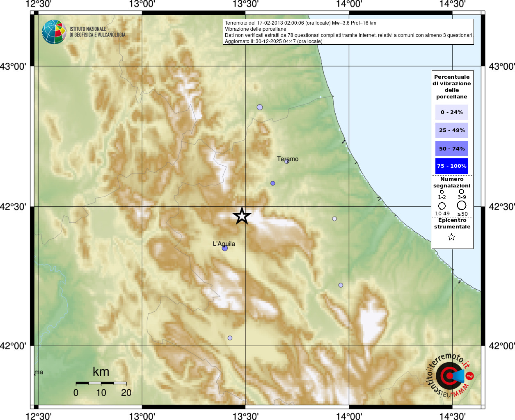
Task: Click the haisentitoilterremoto.it target logo
Action: point(450,376)
